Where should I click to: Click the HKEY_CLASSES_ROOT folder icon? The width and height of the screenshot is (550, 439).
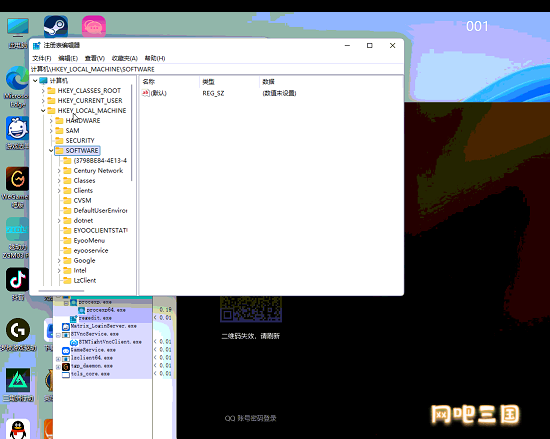(51, 90)
